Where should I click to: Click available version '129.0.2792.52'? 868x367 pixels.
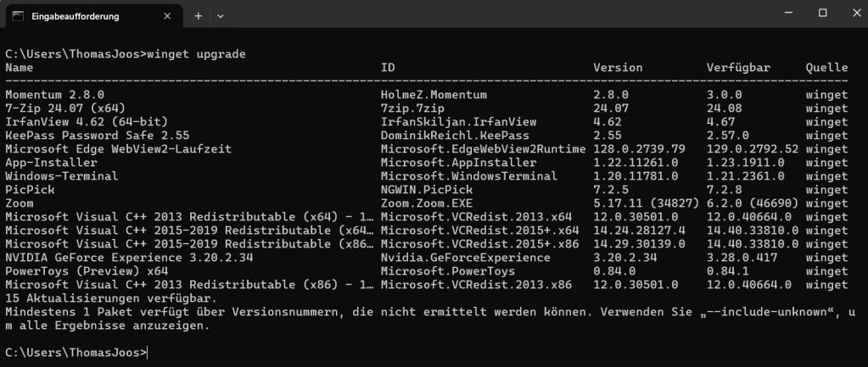coord(753,148)
